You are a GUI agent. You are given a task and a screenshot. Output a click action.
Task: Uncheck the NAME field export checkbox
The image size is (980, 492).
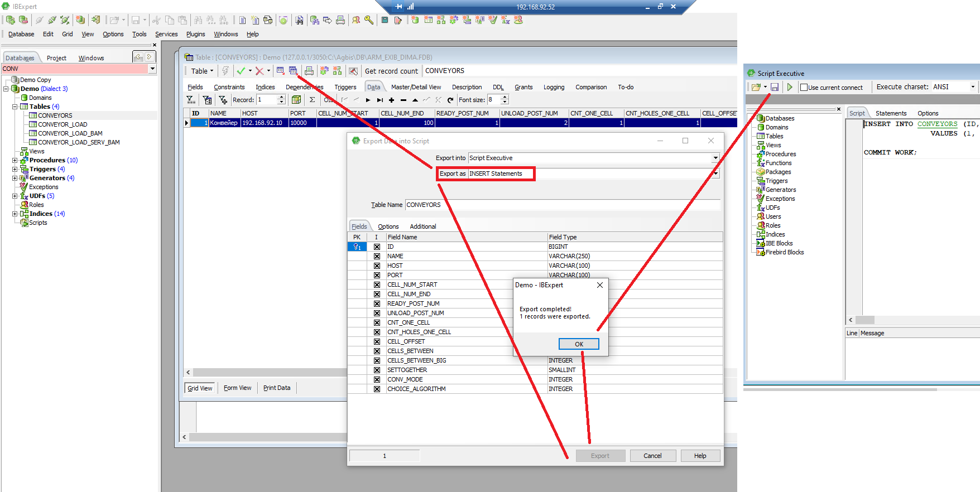pyautogui.click(x=377, y=256)
